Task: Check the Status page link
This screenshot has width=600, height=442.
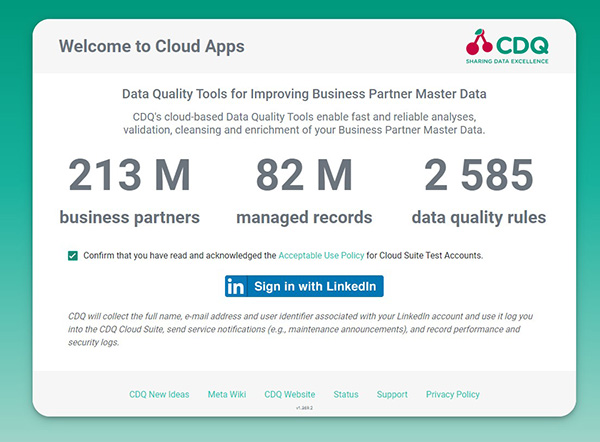Action: pos(346,395)
